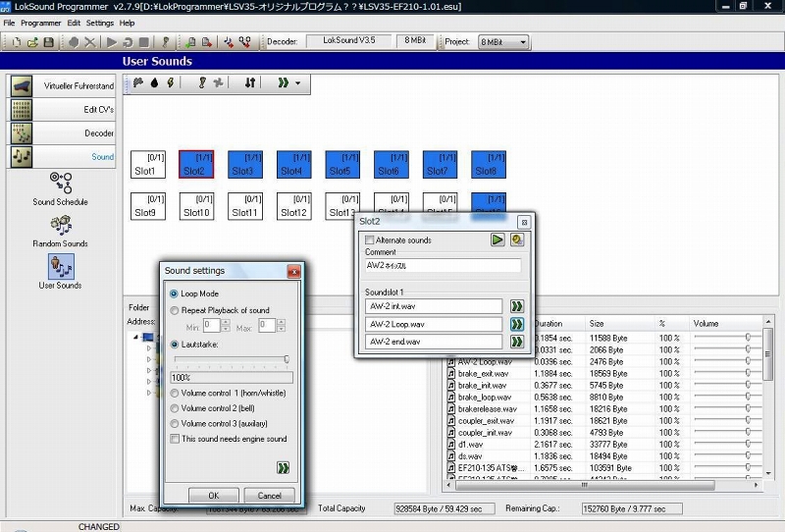Viewport: 785px width, 532px height.
Task: Create a new project file from toolbar
Action: [x=17, y=42]
